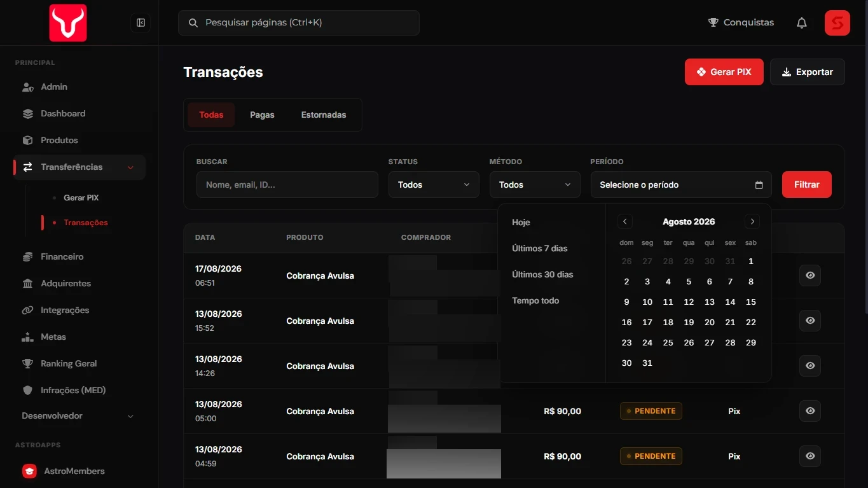This screenshot has height=488, width=868.
Task: Click Cobrança Avulsa in 06:51 row
Action: point(320,275)
